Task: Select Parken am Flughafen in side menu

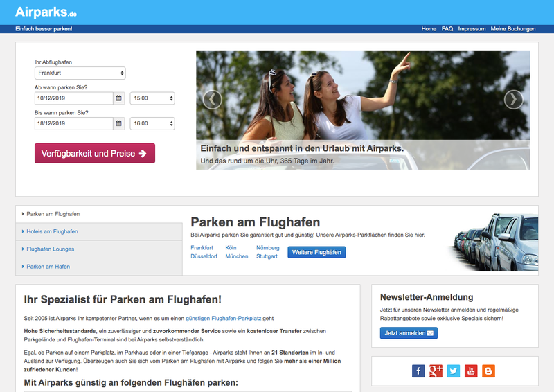Action: click(99, 214)
